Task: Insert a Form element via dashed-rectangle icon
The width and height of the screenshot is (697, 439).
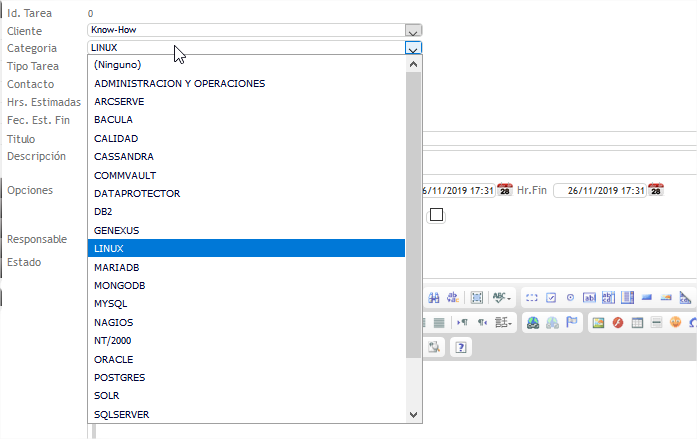Action: [x=532, y=298]
